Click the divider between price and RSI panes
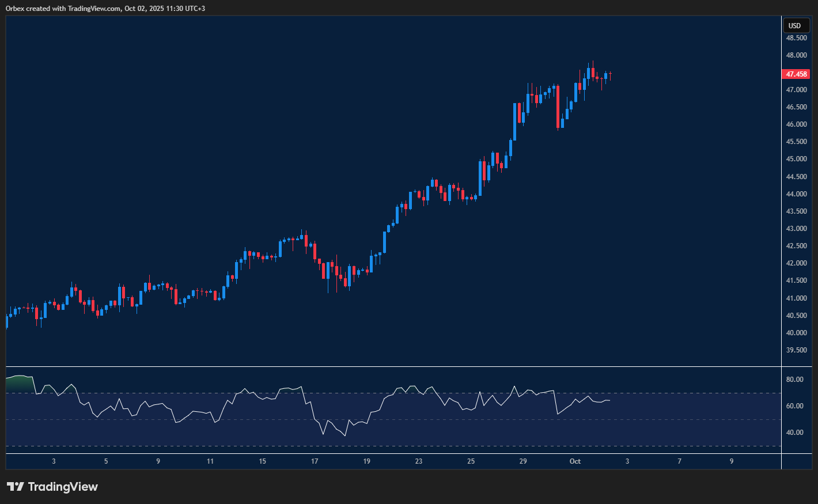 click(x=393, y=366)
